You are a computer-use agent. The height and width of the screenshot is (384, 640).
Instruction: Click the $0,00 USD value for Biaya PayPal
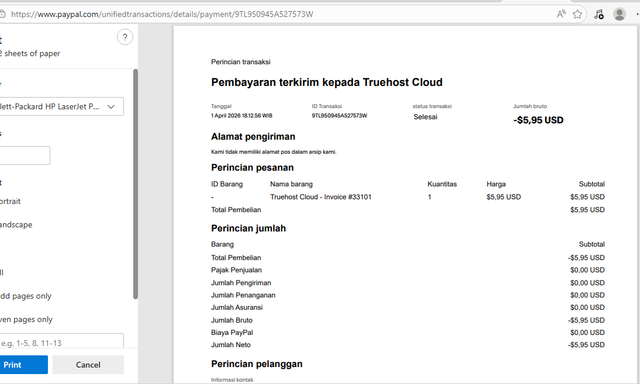[x=587, y=333]
